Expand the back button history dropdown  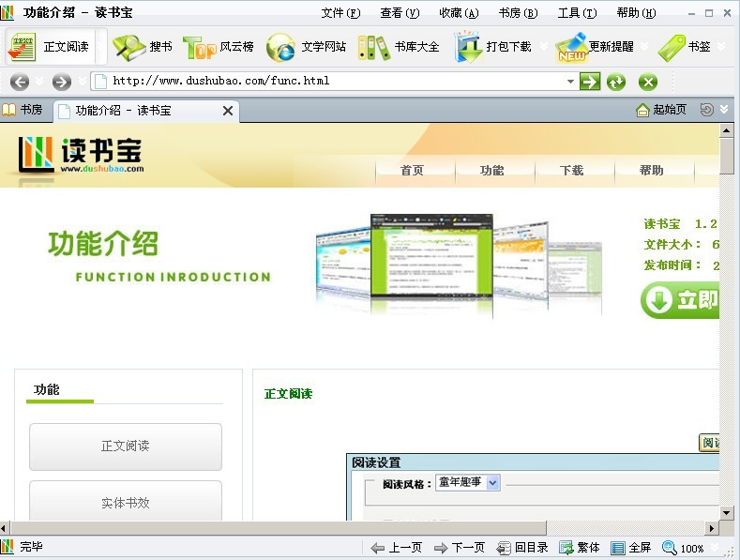[x=39, y=82]
